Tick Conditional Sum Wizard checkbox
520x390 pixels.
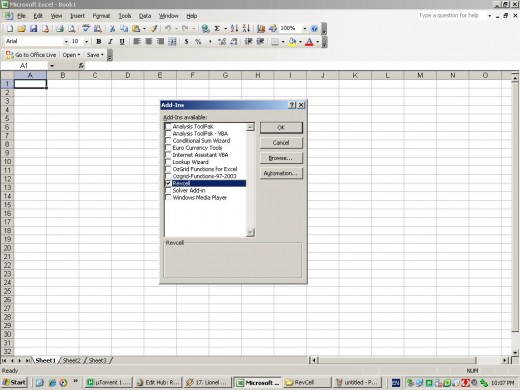(168, 141)
